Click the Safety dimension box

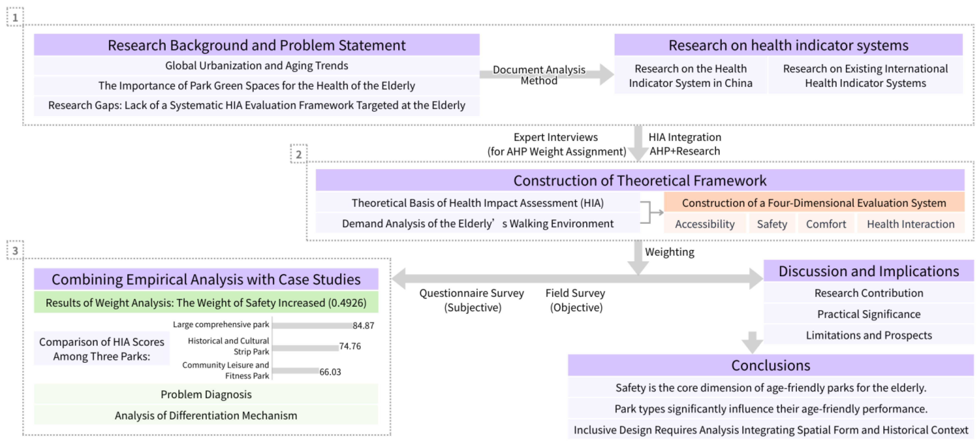[772, 224]
